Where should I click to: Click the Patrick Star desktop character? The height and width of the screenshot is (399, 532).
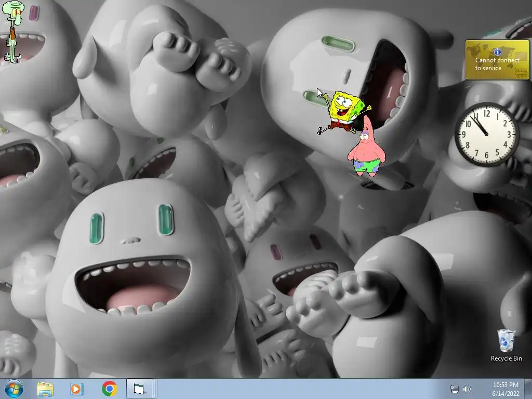pos(366,147)
